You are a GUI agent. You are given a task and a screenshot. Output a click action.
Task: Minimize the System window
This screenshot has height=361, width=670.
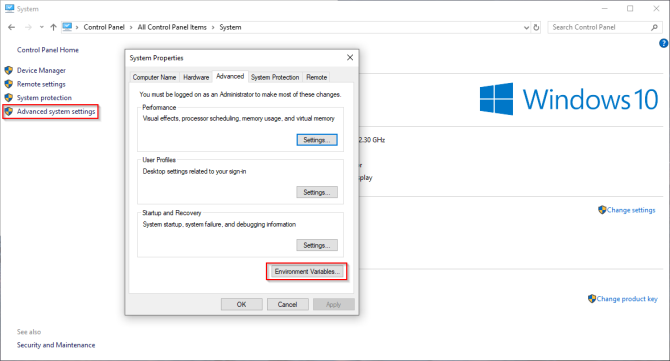[605, 9]
